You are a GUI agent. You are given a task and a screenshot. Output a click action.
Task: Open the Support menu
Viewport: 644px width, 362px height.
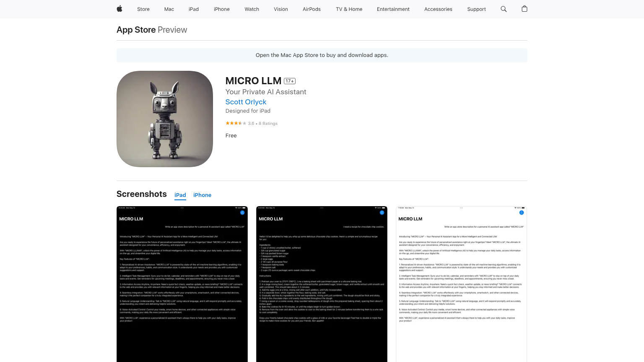coord(476,9)
